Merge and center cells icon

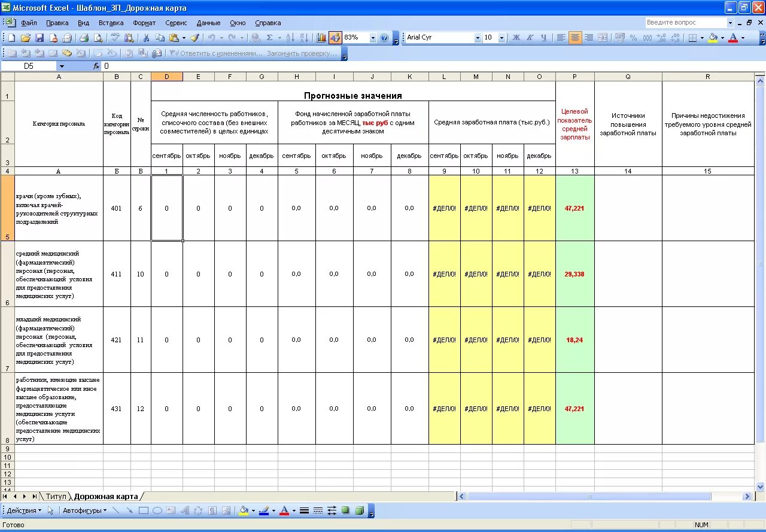[603, 38]
